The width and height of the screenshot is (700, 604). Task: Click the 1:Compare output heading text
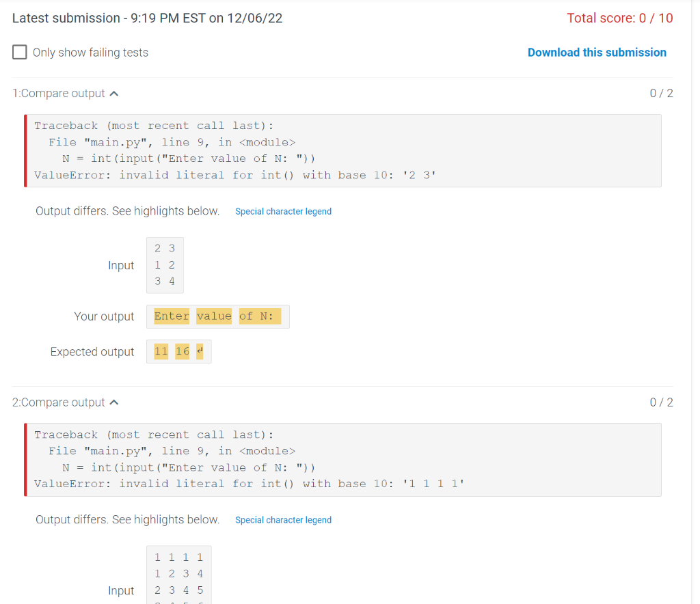coord(59,93)
